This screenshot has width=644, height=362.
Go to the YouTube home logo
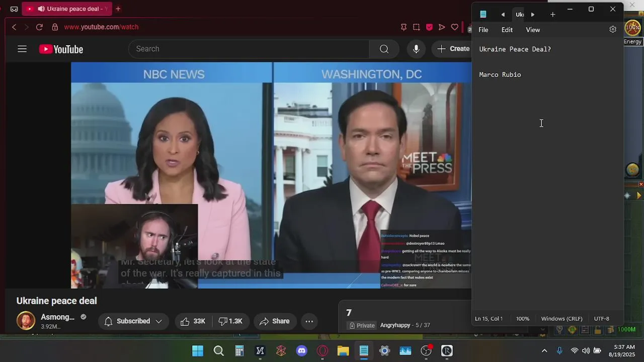pos(61,49)
